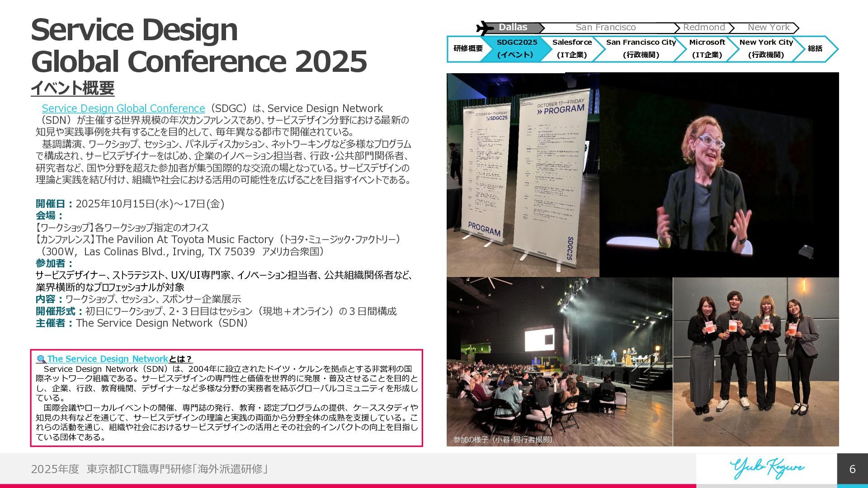Select the 総括 summary step
Image resolution: width=868 pixels, height=488 pixels.
(815, 48)
